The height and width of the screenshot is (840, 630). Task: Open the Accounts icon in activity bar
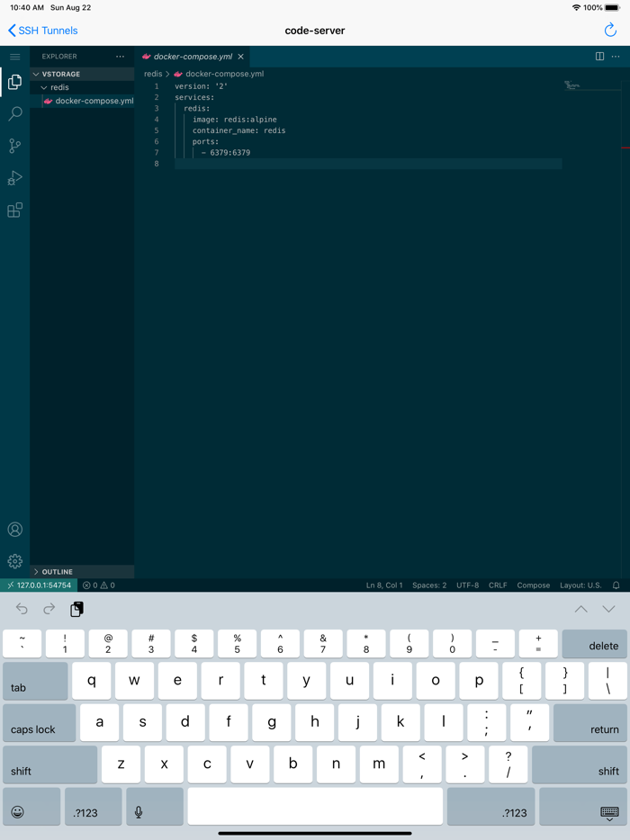[15, 530]
